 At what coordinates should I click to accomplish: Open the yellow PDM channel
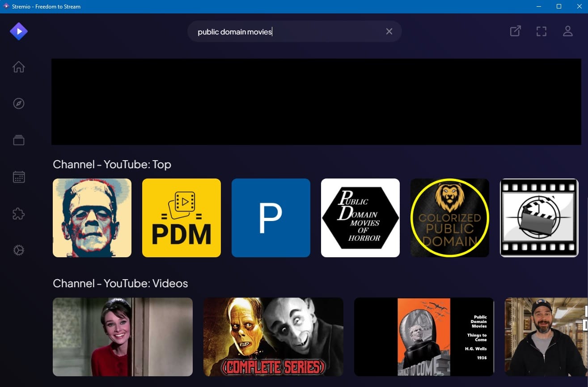pyautogui.click(x=182, y=218)
